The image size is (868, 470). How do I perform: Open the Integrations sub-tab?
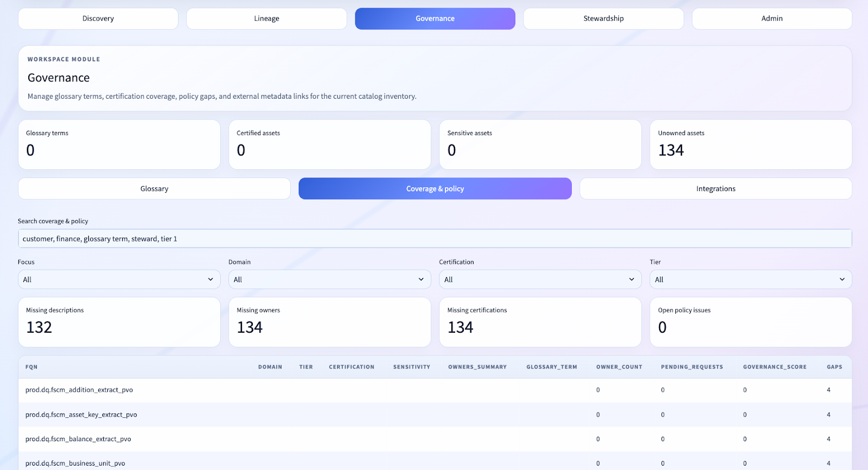tap(716, 189)
